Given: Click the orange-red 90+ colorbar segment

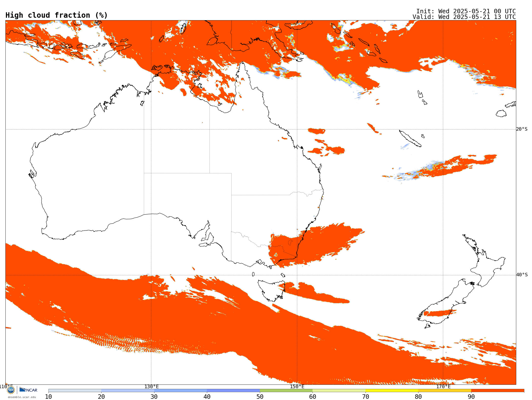Looking at the screenshot, I should tap(498, 391).
